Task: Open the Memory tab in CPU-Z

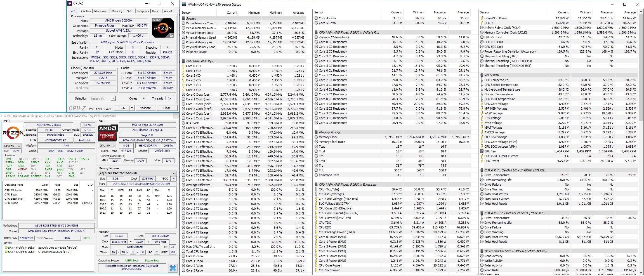Action: [x=117, y=11]
